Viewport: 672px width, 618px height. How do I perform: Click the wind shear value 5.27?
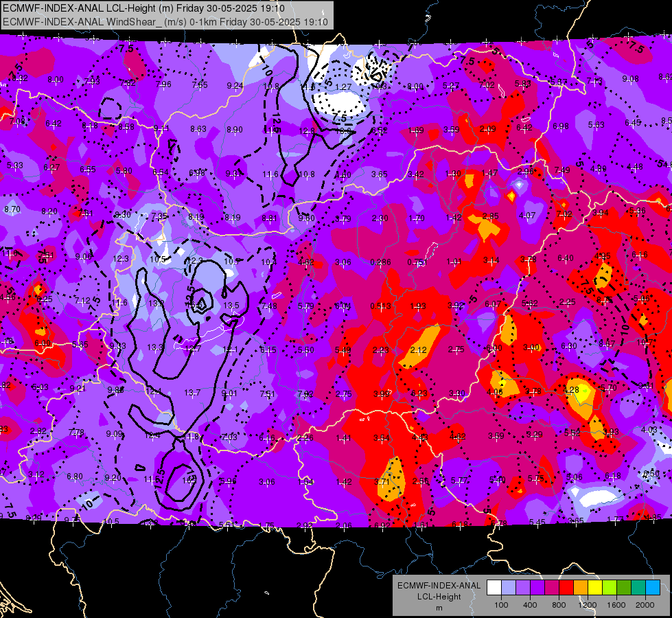[451, 86]
